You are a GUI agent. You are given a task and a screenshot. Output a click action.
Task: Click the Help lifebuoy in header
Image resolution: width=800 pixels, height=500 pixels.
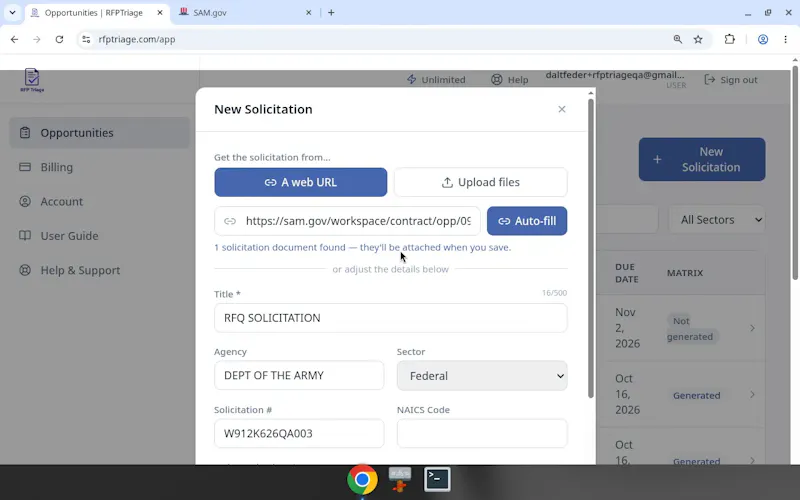(x=509, y=80)
